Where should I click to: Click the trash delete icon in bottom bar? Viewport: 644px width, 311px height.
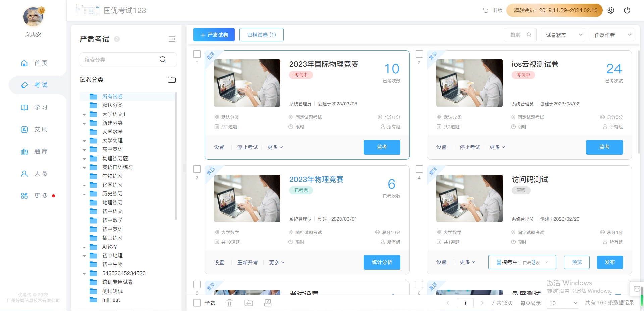229,303
